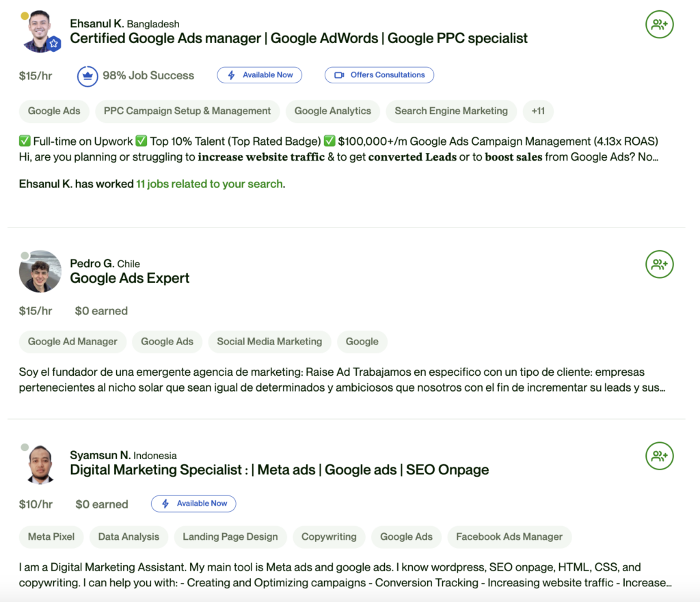Click Ehsanul K.'s $15/hr rate
The image size is (700, 602).
point(36,76)
